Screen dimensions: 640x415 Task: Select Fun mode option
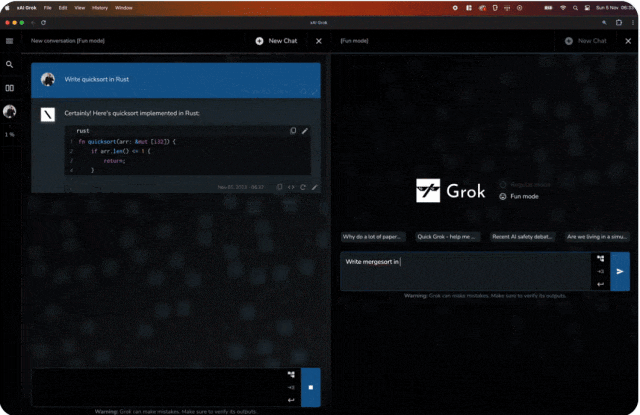tap(519, 196)
